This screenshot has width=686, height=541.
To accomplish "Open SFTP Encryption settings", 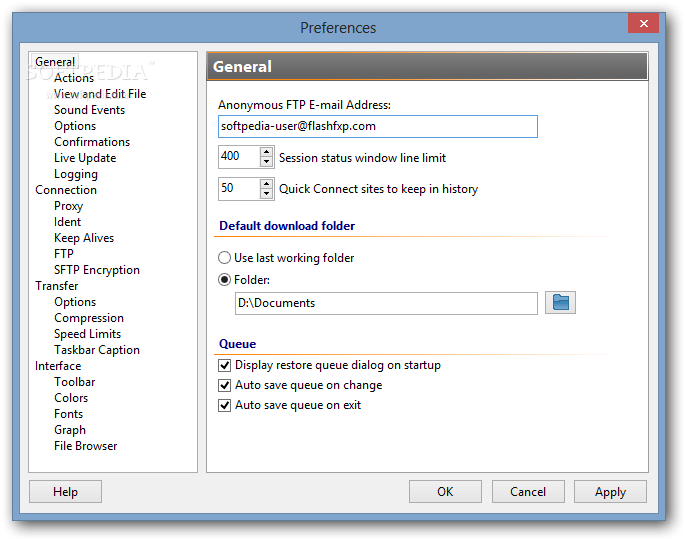I will coord(97,270).
